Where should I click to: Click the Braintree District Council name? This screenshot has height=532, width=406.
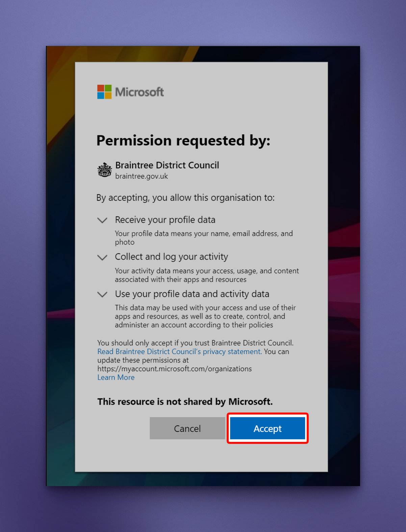point(167,165)
